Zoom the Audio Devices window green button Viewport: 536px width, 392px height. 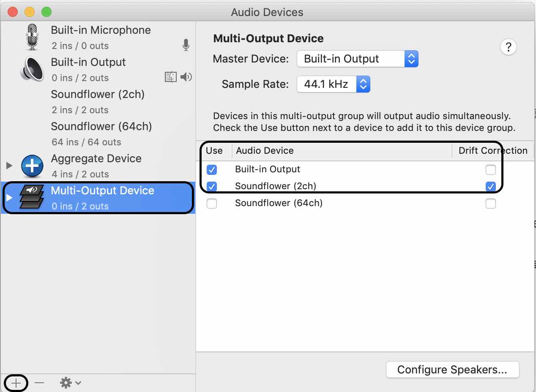point(46,12)
